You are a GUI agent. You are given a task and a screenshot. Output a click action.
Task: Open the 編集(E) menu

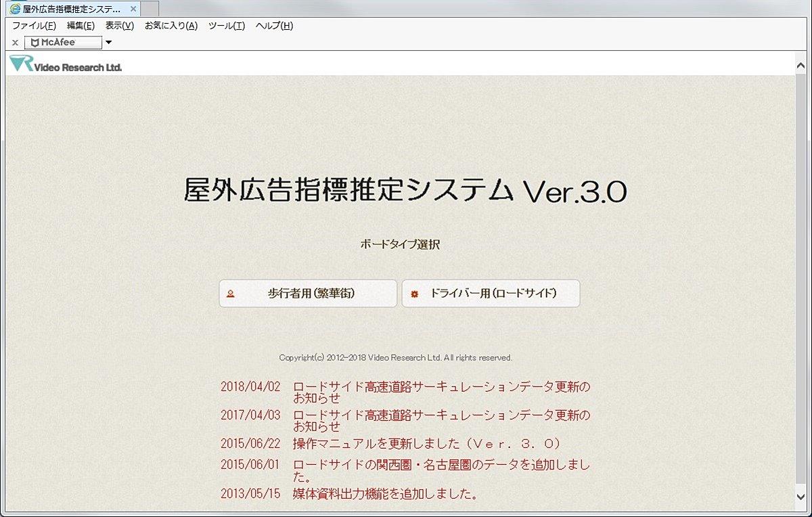81,26
